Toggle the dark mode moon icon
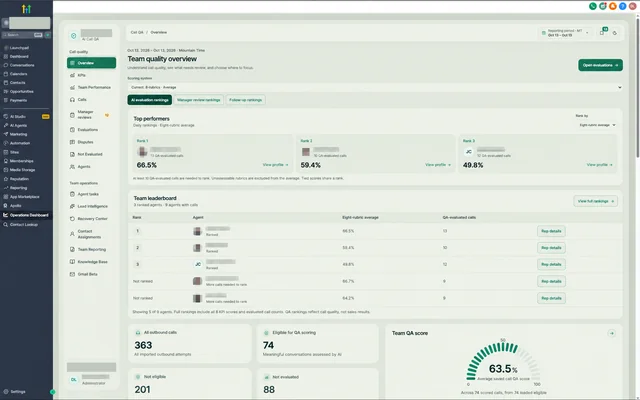The height and width of the screenshot is (400, 640). tap(615, 33)
